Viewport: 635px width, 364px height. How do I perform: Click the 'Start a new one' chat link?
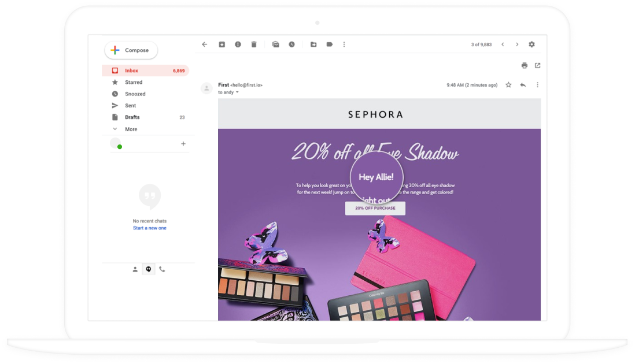pyautogui.click(x=150, y=228)
